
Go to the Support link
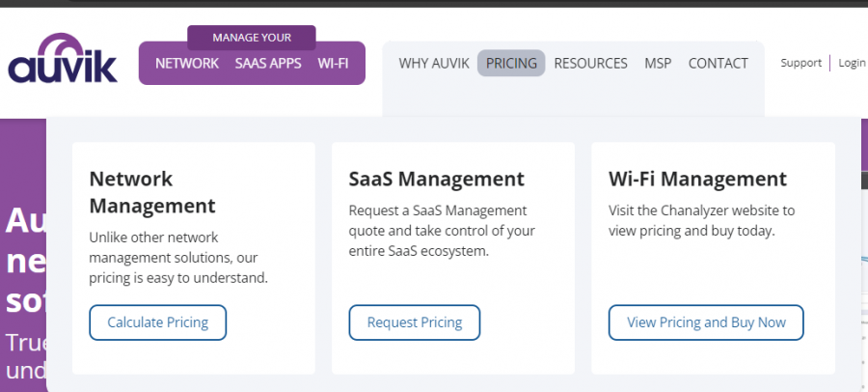pos(801,63)
